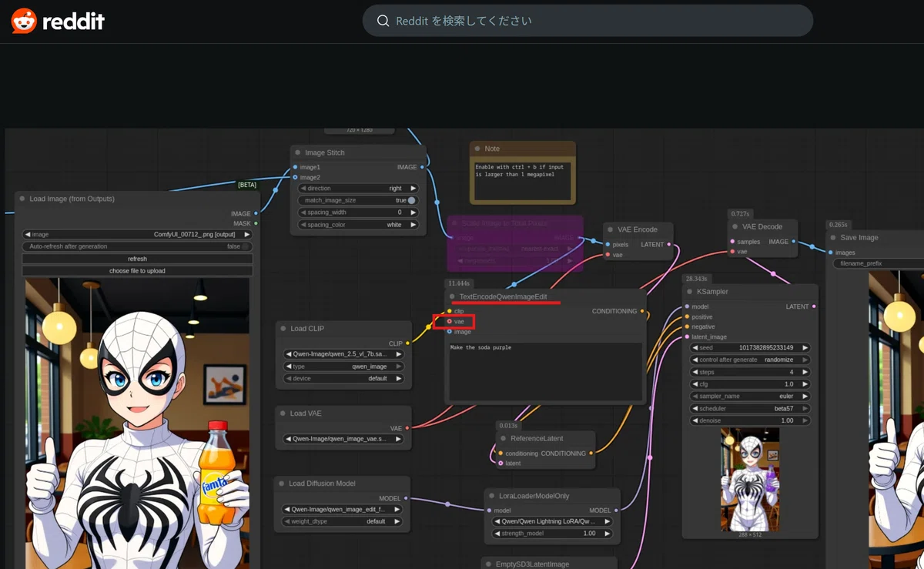Decrease KSampler cfg value

[x=696, y=384]
